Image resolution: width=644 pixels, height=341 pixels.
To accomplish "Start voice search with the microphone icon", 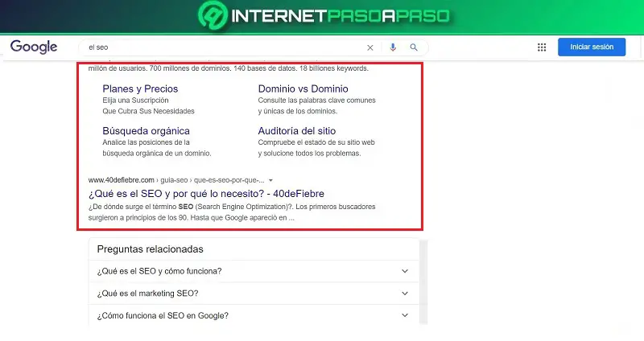I will point(393,47).
